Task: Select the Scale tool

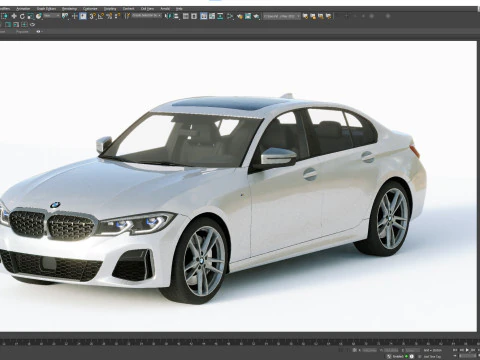Action: [x=30, y=16]
